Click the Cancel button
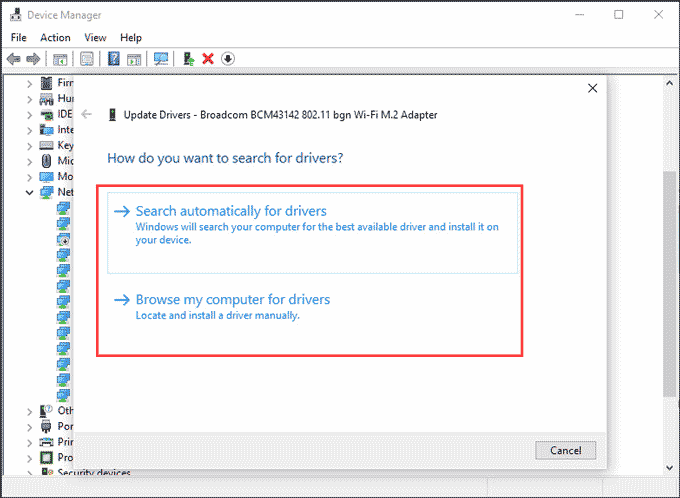This screenshot has width=680, height=498. coord(566,450)
